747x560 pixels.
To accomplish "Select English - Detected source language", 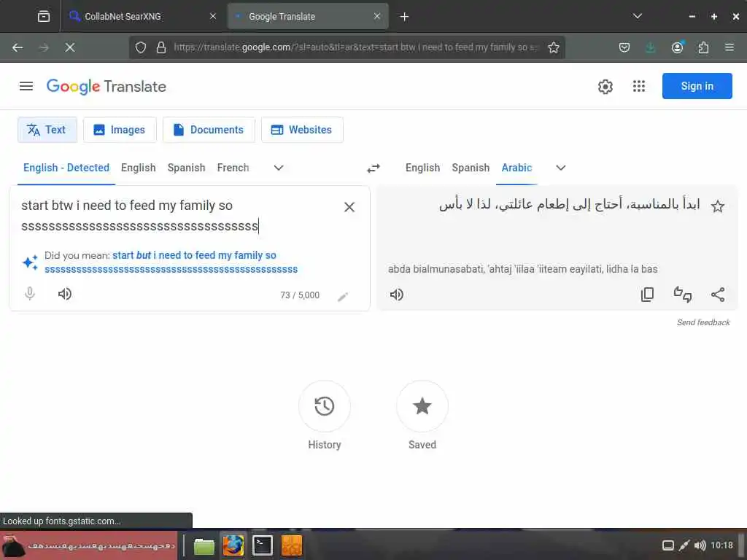I will 66,168.
